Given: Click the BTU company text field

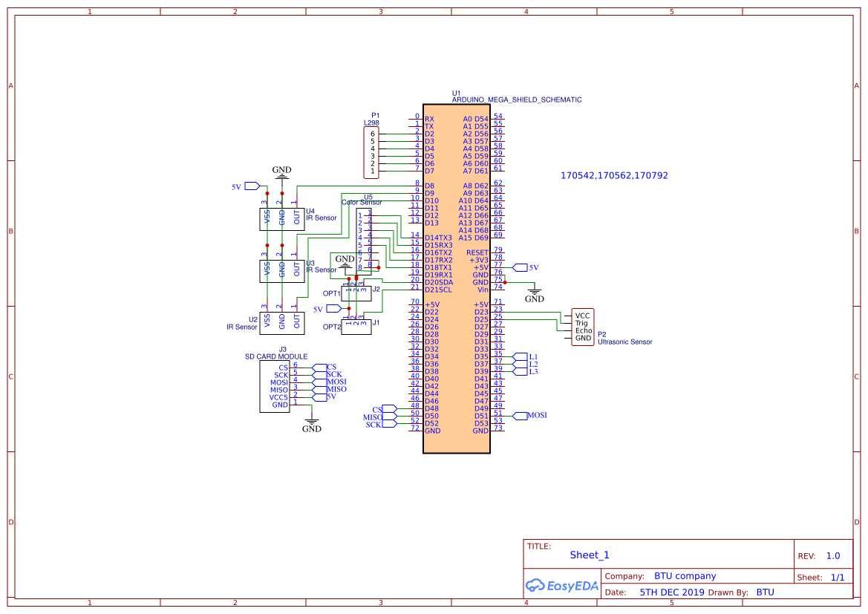Looking at the screenshot, I should pyautogui.click(x=685, y=575).
